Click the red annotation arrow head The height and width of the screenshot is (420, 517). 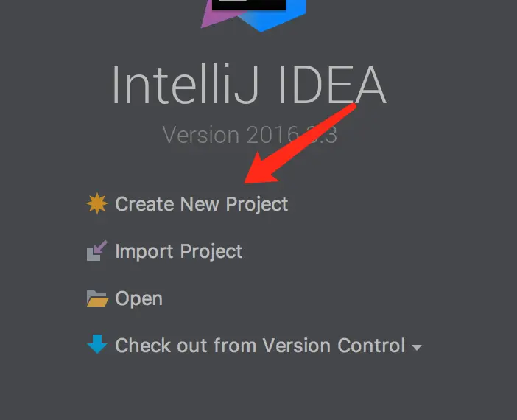[261, 170]
